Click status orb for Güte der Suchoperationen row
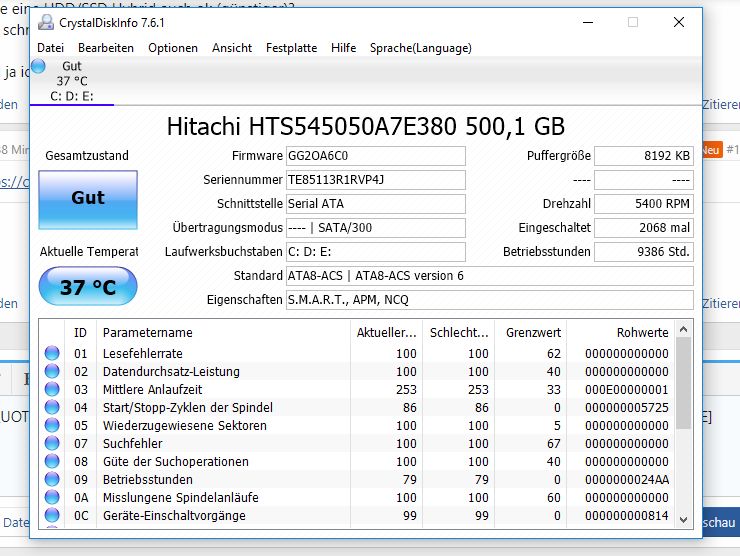 (52, 461)
